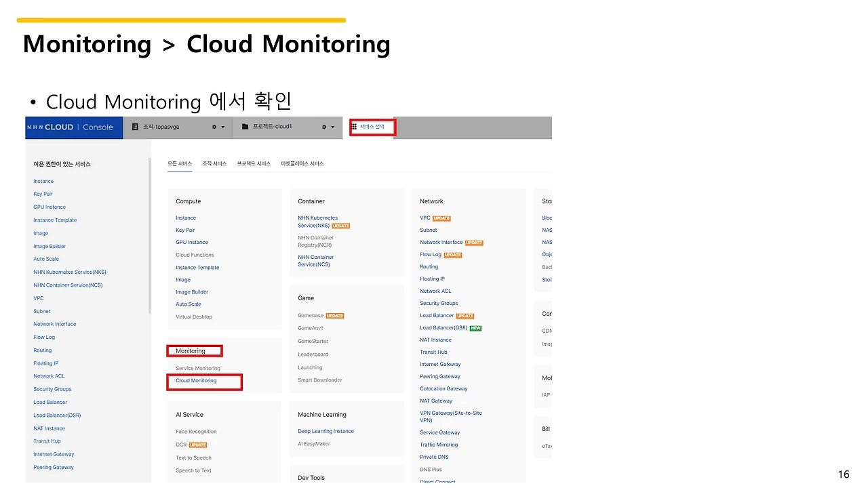This screenshot has width=868, height=488.
Task: Open Smart Downloader in the Game card
Action: pyautogui.click(x=320, y=380)
